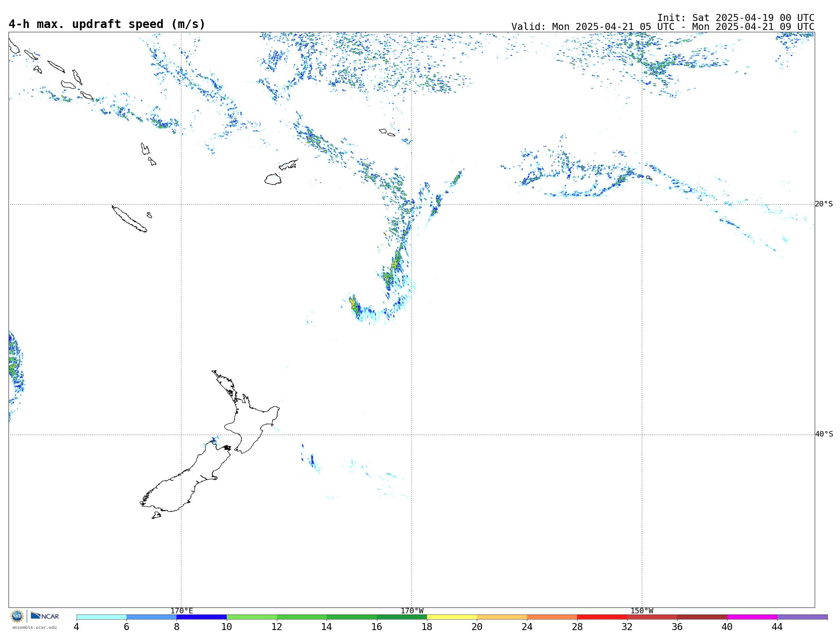
Task: Pick the light cyan 4-6 color swatch
Action: [101, 617]
